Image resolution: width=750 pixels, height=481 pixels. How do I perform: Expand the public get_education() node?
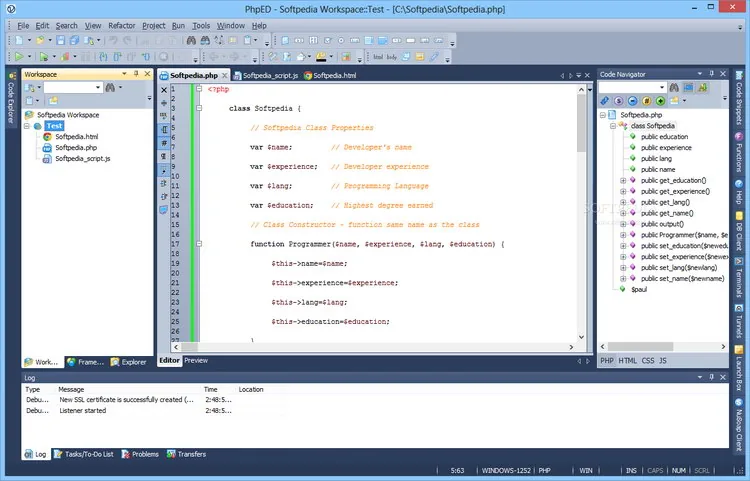click(x=623, y=180)
